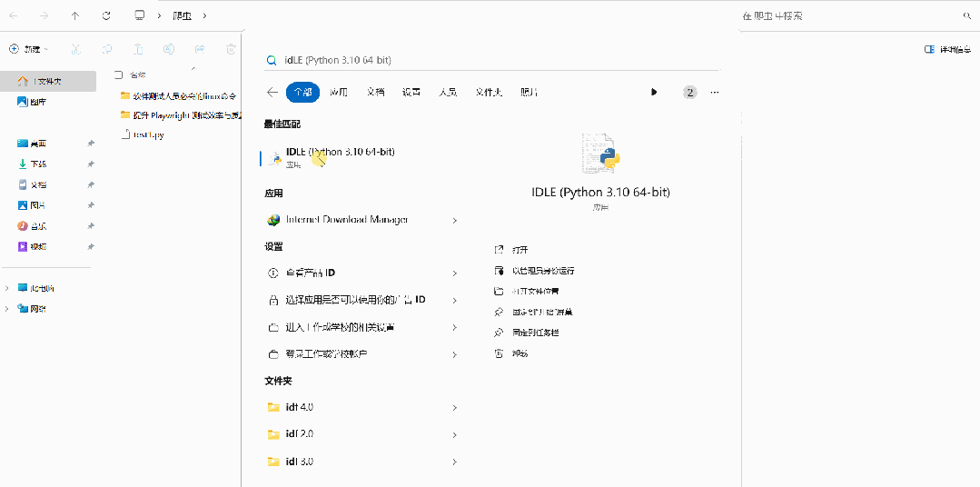The image size is (980, 487).
Task: Select the test1.py file
Action: pos(144,134)
